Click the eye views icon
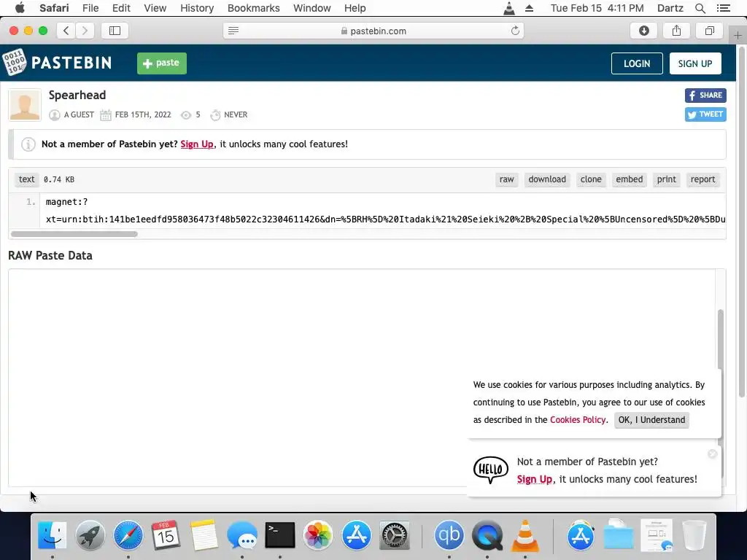Viewport: 747px width, 560px height. [186, 114]
